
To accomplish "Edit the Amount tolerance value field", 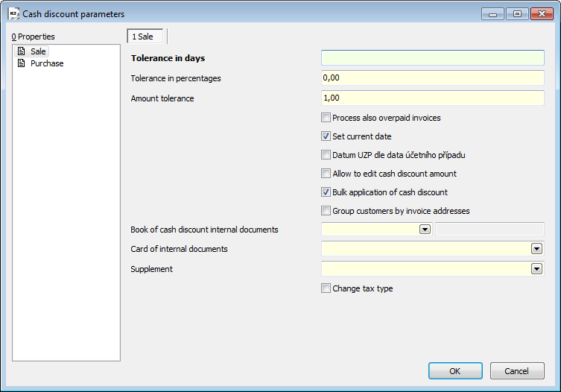I will coord(432,98).
